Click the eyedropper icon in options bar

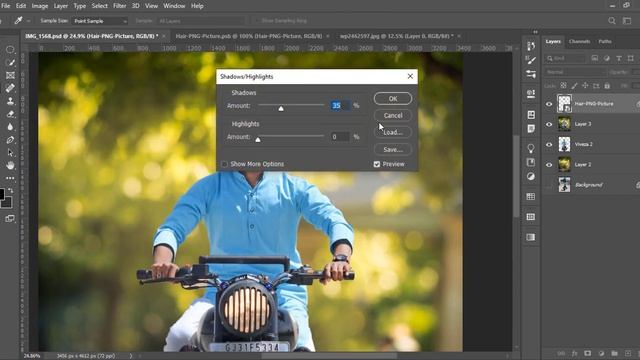[18, 20]
